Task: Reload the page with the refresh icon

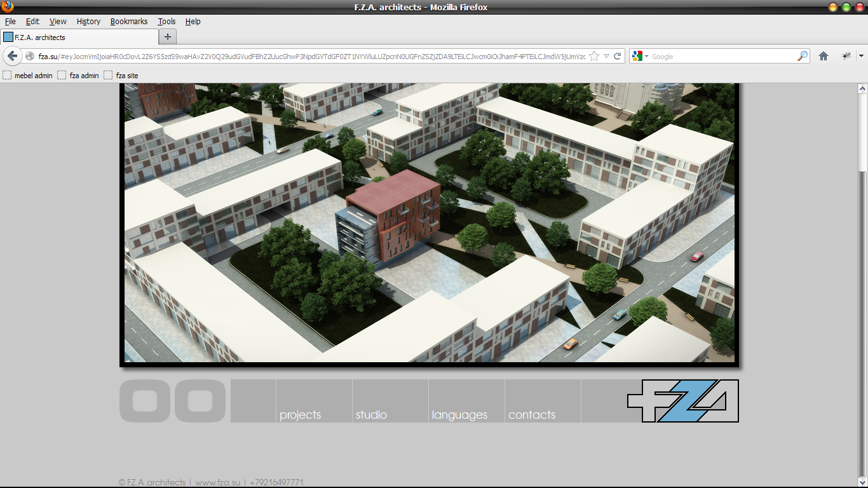Action: click(x=617, y=56)
